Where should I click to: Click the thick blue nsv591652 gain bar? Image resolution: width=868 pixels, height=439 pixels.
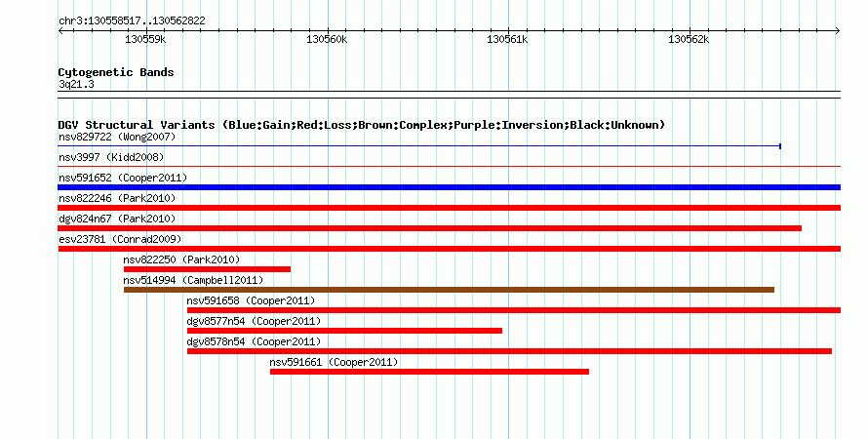450,187
